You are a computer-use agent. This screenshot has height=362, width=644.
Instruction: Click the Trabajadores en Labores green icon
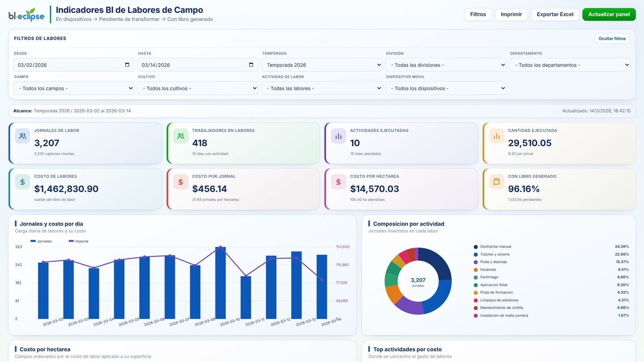pyautogui.click(x=181, y=136)
